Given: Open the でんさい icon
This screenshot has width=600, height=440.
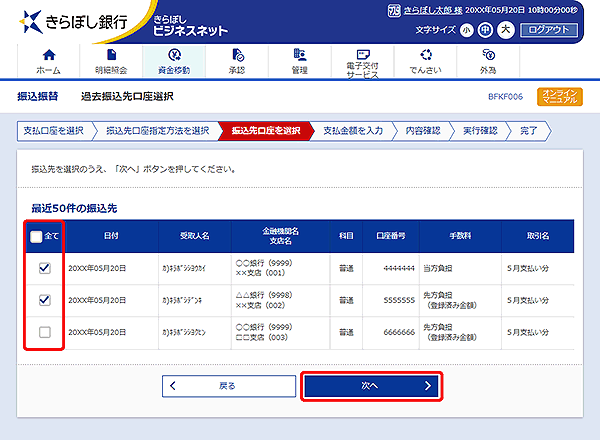Looking at the screenshot, I should 426,60.
